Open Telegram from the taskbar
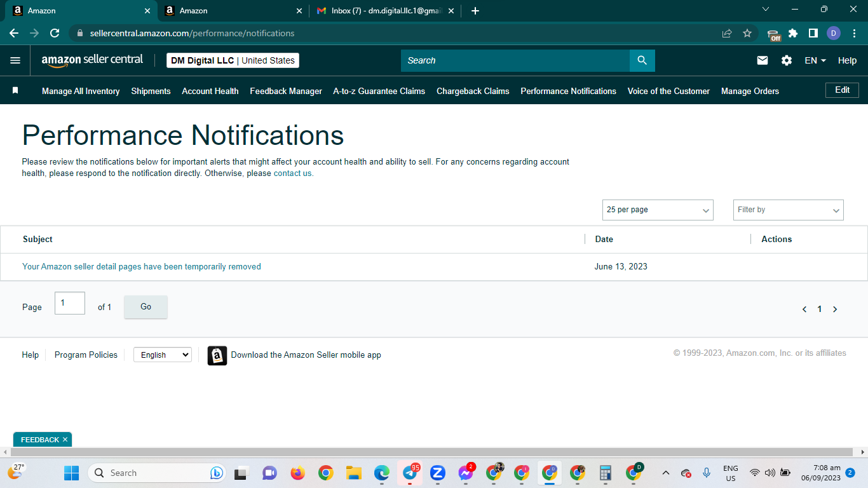Viewport: 868px width, 488px height. (410, 473)
